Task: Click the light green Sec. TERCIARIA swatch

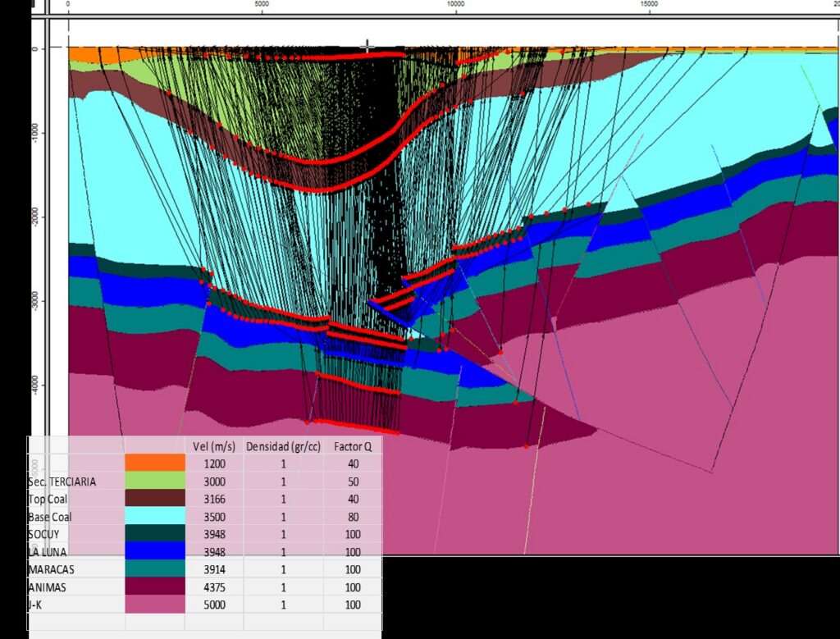Action: [155, 481]
